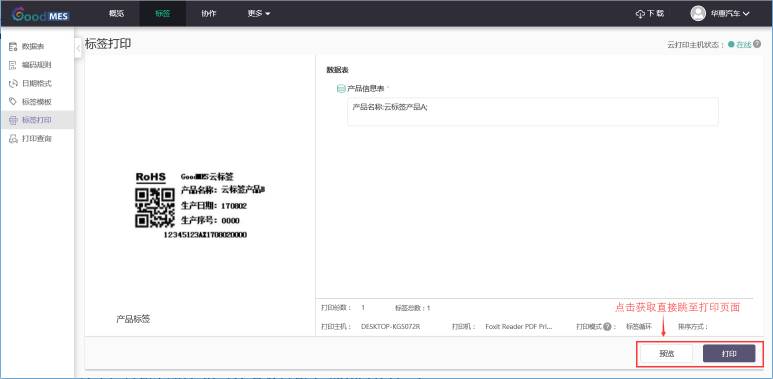Click the 标签循环 print mode value
Viewport: 773px width, 379px height.
[x=638, y=326]
